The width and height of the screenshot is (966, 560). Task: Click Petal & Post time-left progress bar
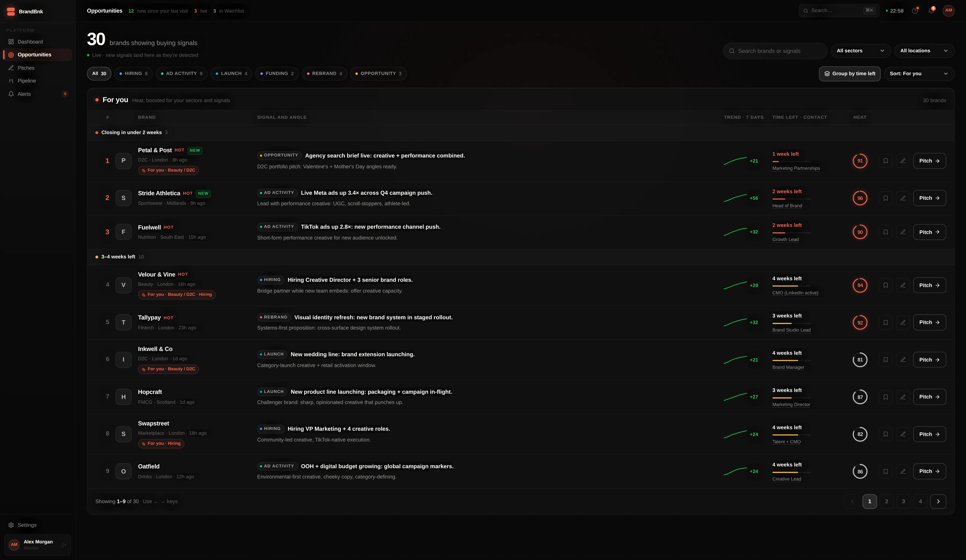point(791,162)
